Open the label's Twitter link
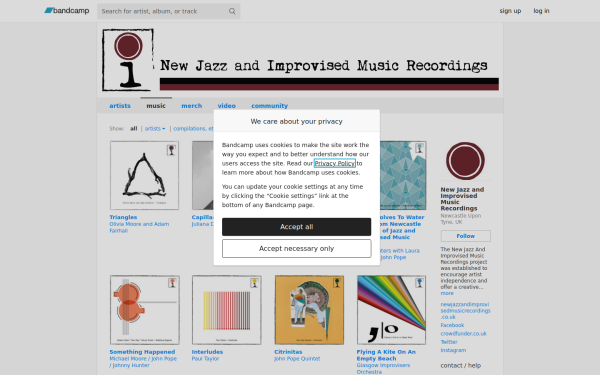 coord(449,342)
